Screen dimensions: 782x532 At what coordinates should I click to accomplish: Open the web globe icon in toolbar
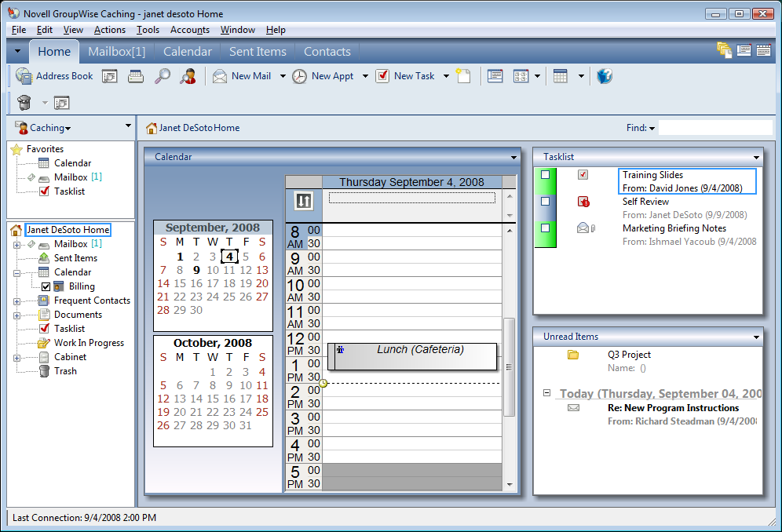pos(605,76)
